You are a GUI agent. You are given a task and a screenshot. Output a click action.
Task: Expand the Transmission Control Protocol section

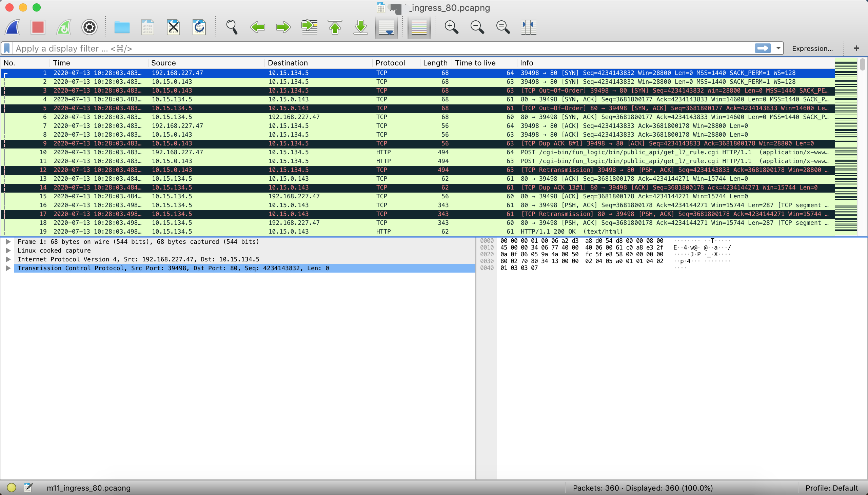pos(8,268)
